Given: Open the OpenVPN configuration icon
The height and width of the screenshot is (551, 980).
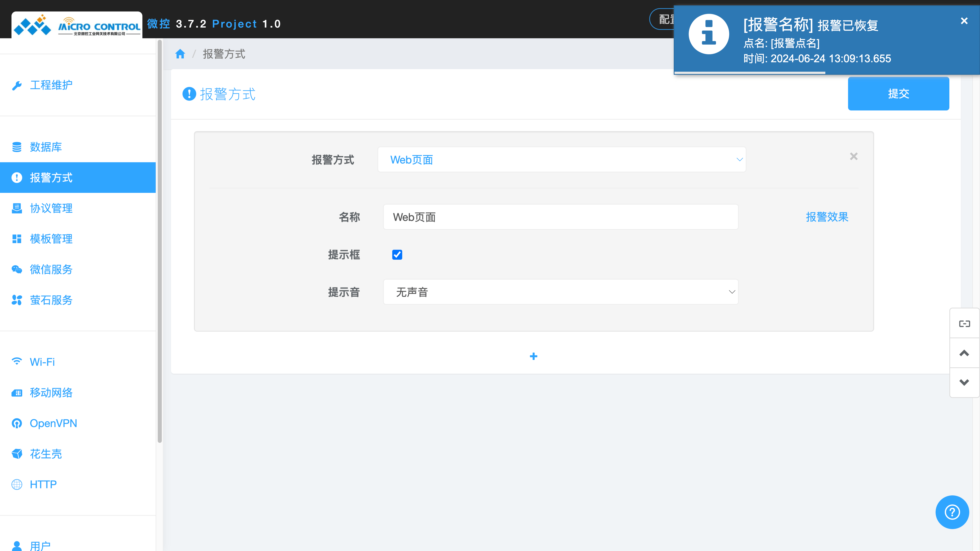Looking at the screenshot, I should [17, 423].
